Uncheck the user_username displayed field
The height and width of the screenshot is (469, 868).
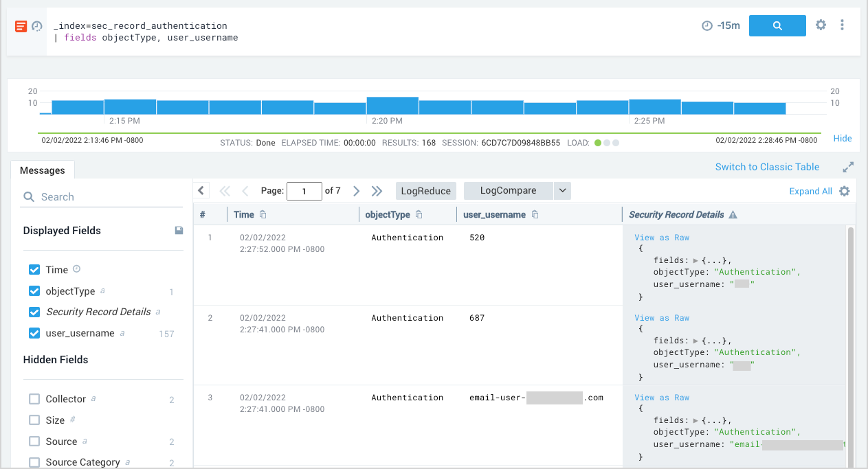34,333
